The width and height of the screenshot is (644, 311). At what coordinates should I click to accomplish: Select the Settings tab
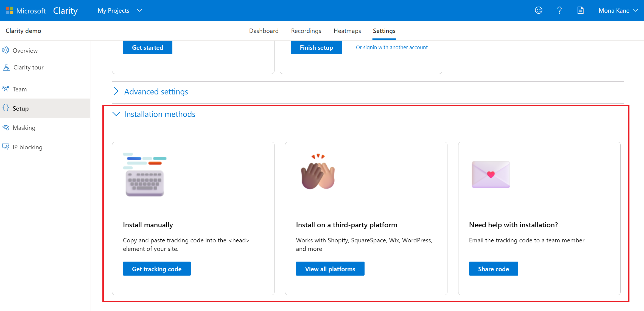(384, 31)
